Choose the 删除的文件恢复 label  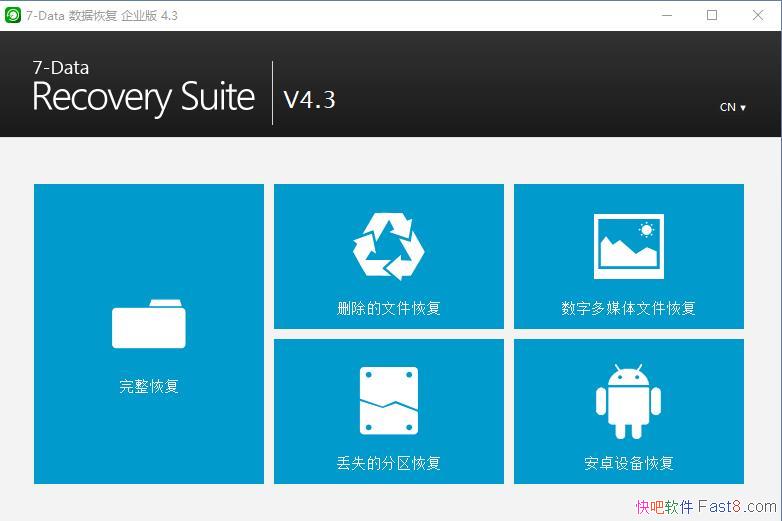(x=389, y=308)
